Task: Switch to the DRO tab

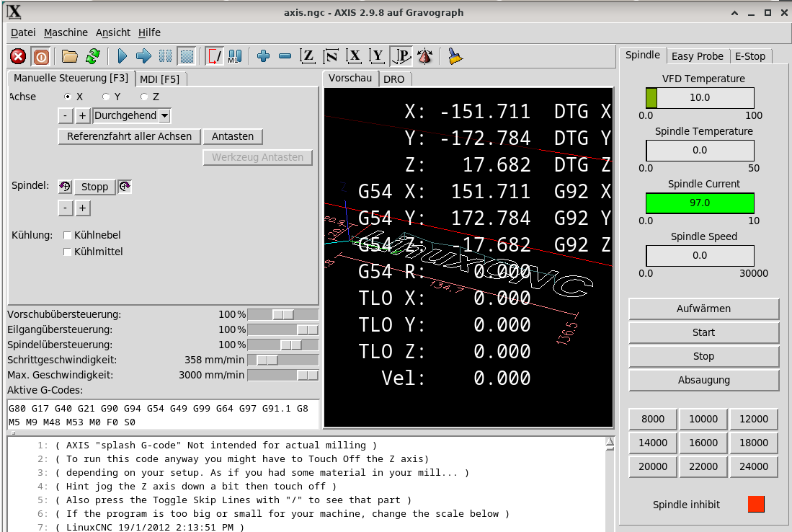Action: tap(393, 79)
